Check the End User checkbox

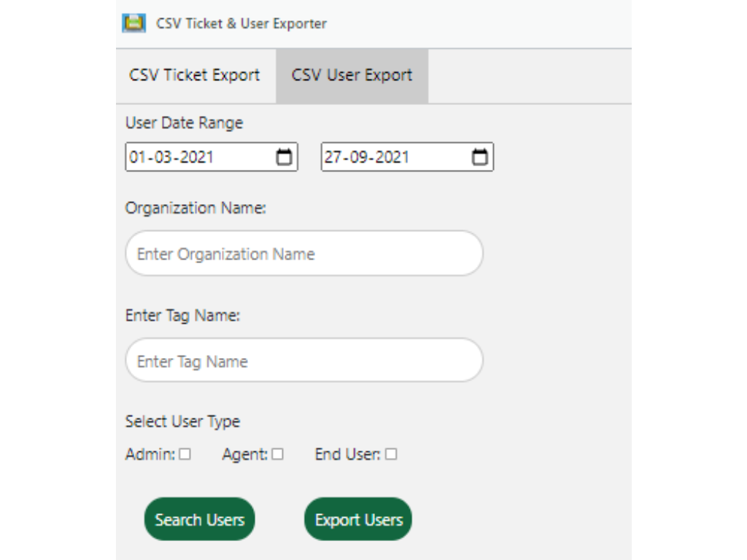click(391, 454)
